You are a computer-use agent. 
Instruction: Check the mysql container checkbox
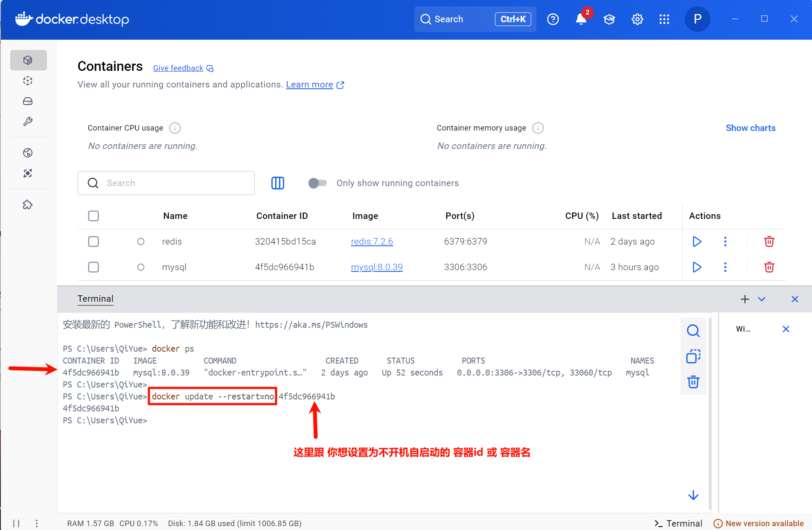coord(93,267)
